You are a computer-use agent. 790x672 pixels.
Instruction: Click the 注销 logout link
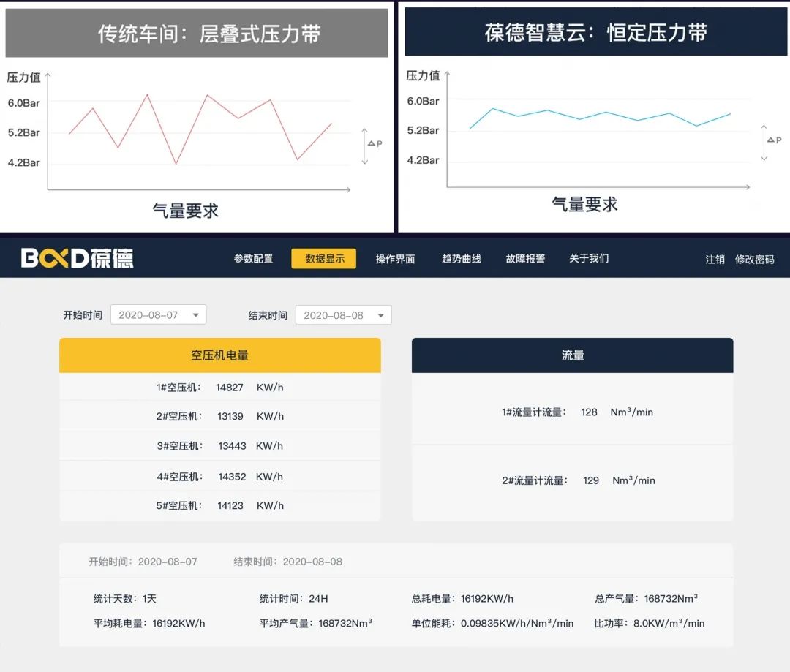[x=714, y=258]
